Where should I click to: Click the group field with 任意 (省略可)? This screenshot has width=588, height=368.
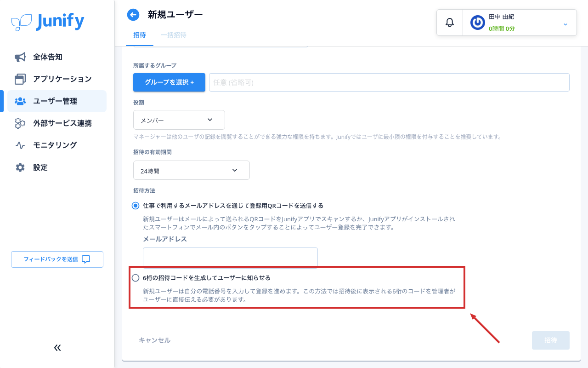click(x=389, y=82)
